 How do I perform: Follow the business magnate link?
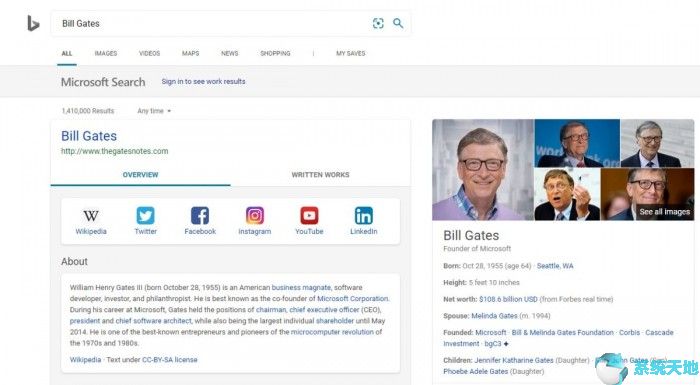301,287
